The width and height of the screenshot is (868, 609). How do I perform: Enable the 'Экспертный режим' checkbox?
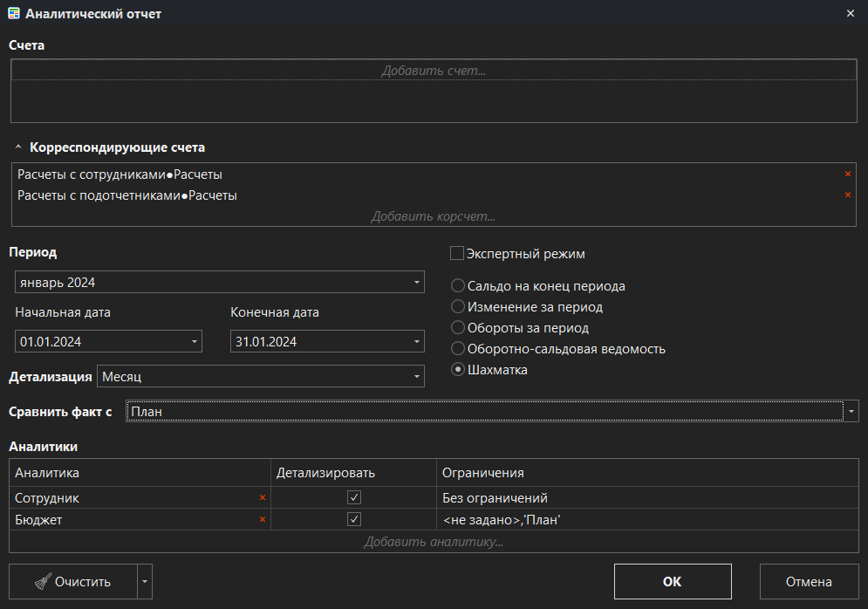pos(456,253)
